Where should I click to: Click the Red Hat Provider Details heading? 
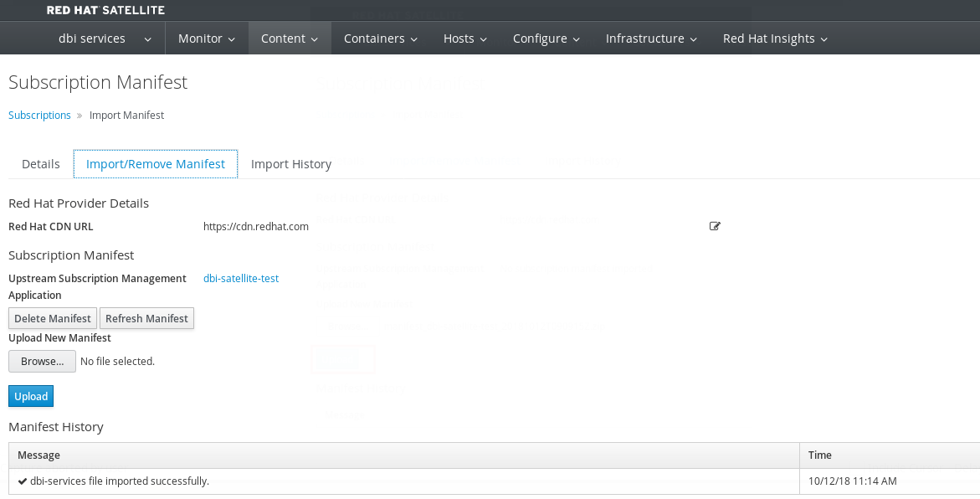click(79, 203)
